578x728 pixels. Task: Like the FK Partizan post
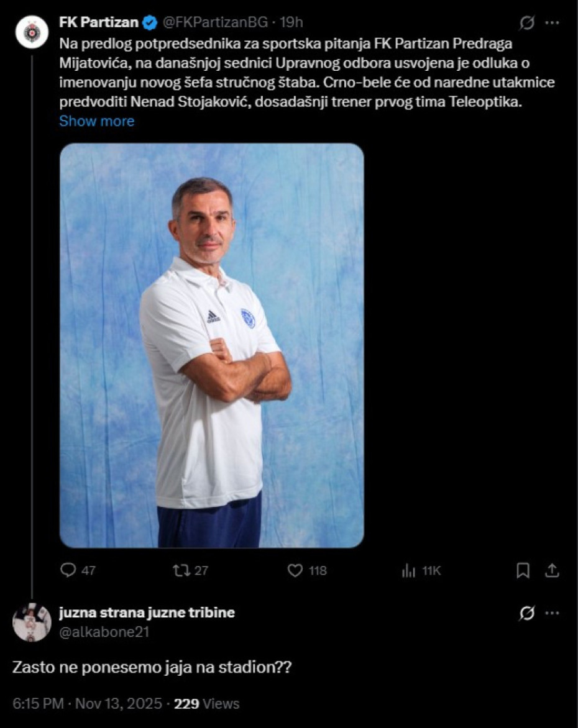tap(295, 570)
